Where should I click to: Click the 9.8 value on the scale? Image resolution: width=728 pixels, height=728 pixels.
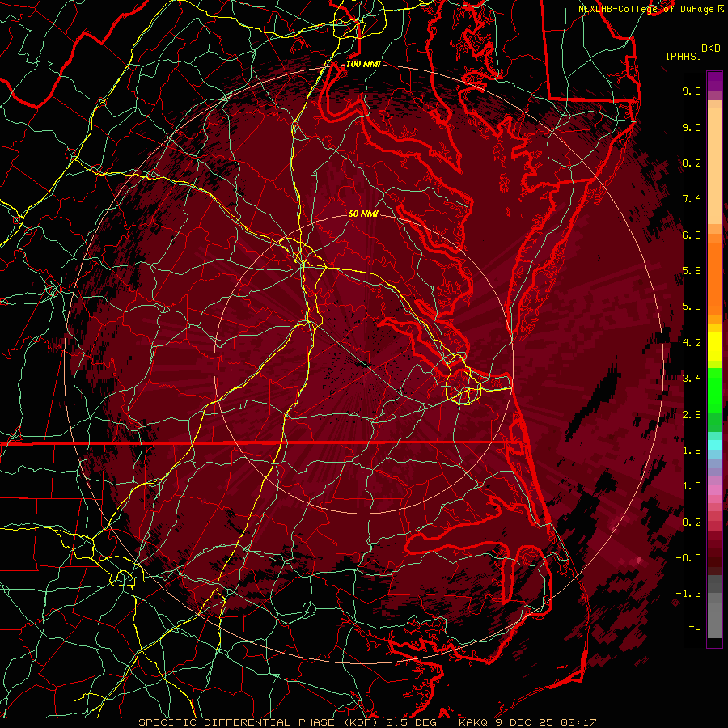(x=692, y=91)
